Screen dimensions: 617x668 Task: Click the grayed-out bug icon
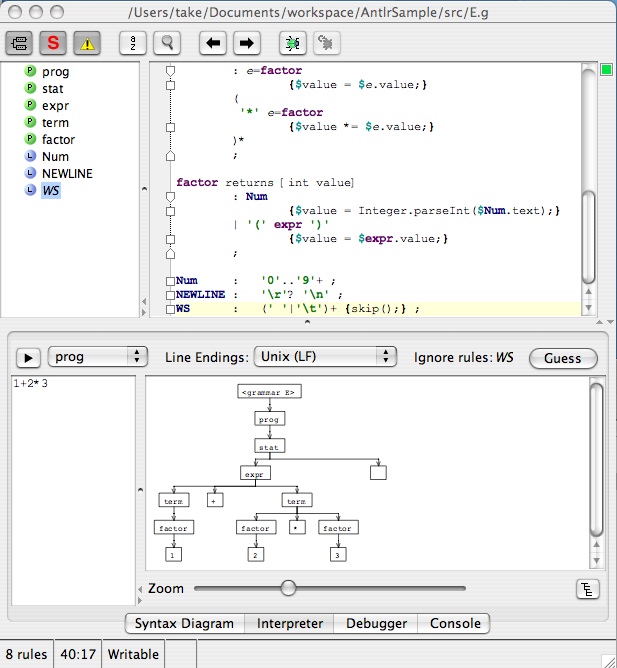click(x=326, y=43)
